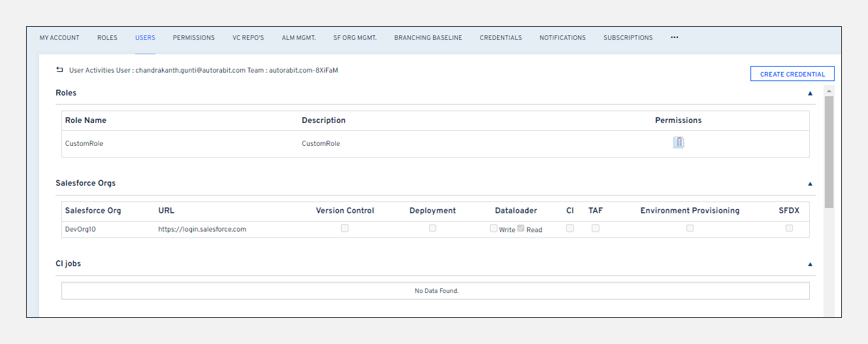
Task: Open the ALM Mgmt. tab
Action: [x=298, y=38]
